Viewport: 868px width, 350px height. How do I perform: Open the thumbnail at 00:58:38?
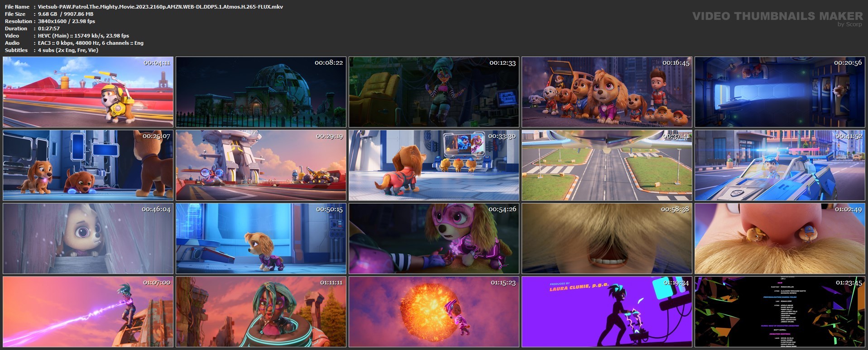pyautogui.click(x=607, y=239)
